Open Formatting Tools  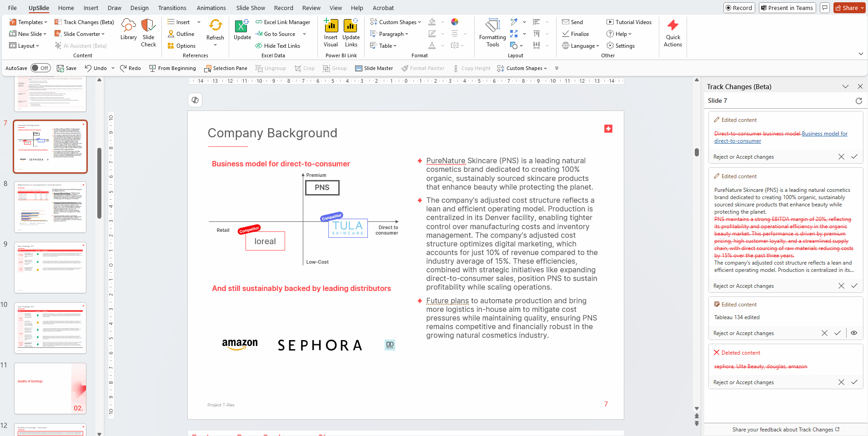click(492, 33)
